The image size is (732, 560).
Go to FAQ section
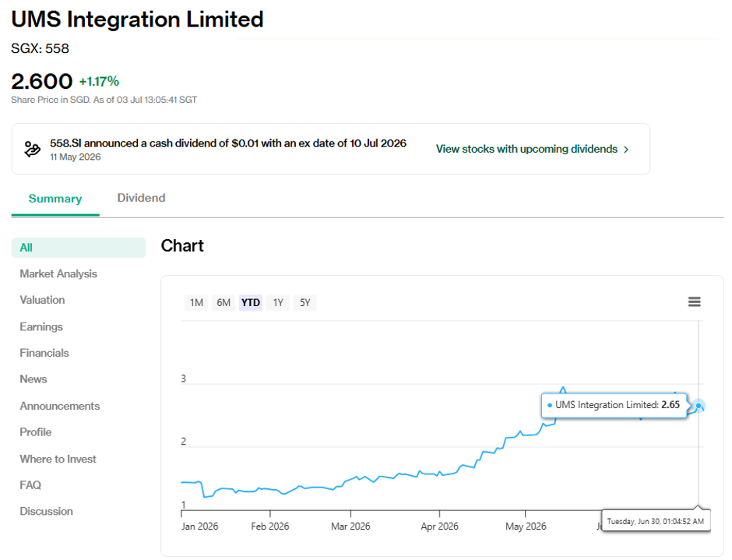30,485
